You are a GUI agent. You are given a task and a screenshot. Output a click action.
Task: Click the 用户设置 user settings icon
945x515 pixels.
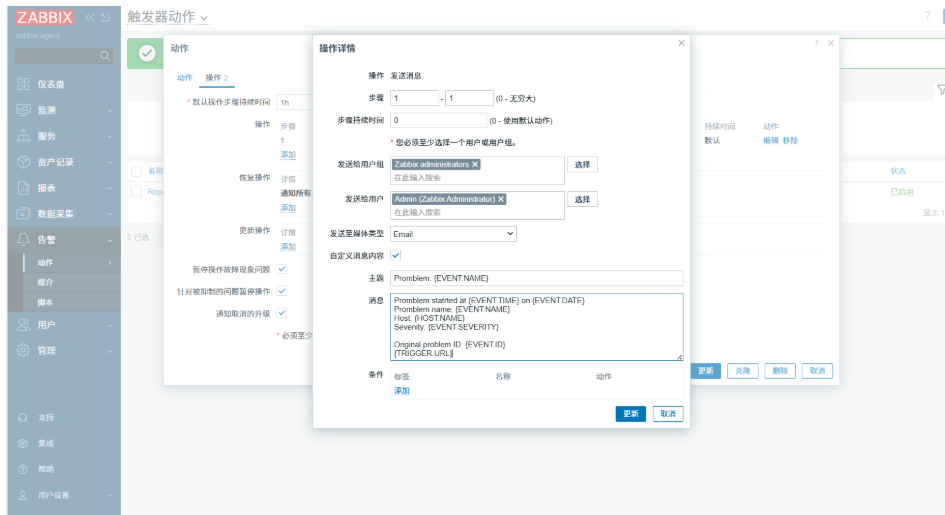[x=23, y=495]
